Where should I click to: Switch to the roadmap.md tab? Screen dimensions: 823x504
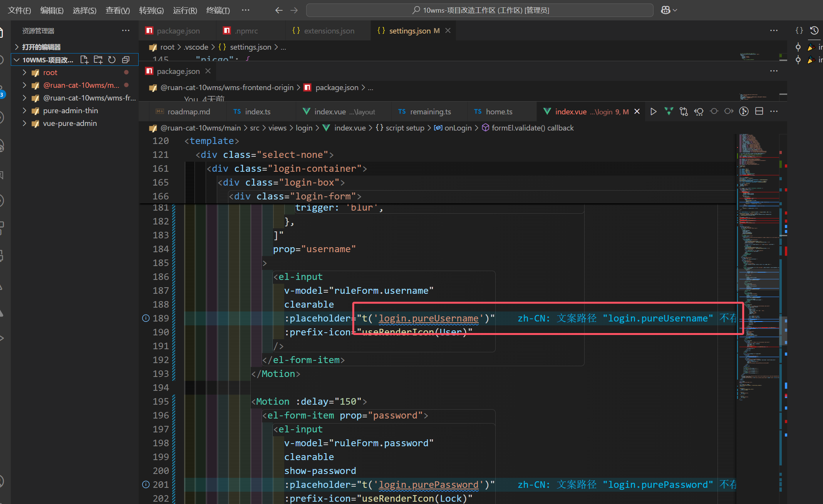pos(188,112)
